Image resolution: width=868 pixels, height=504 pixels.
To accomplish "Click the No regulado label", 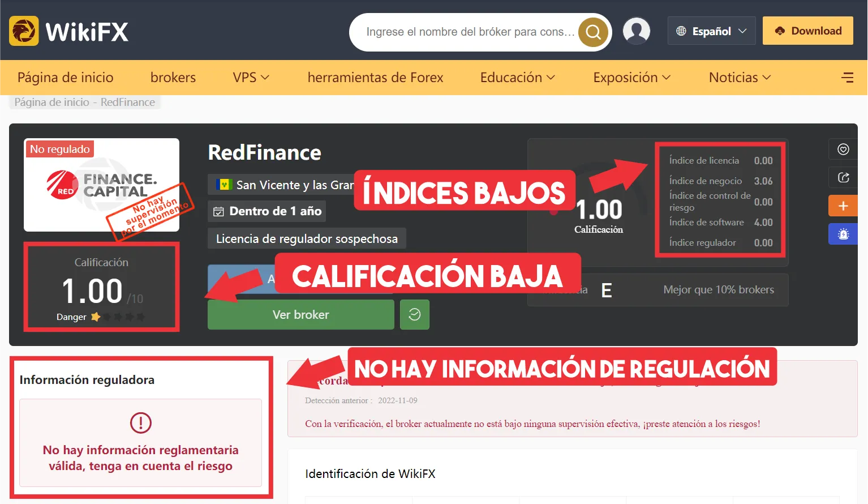I will (60, 149).
